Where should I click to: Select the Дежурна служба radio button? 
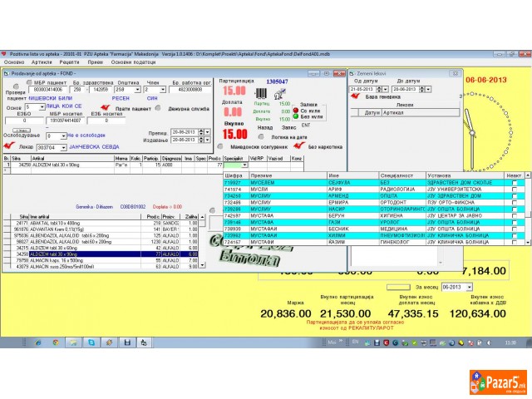click(x=158, y=108)
